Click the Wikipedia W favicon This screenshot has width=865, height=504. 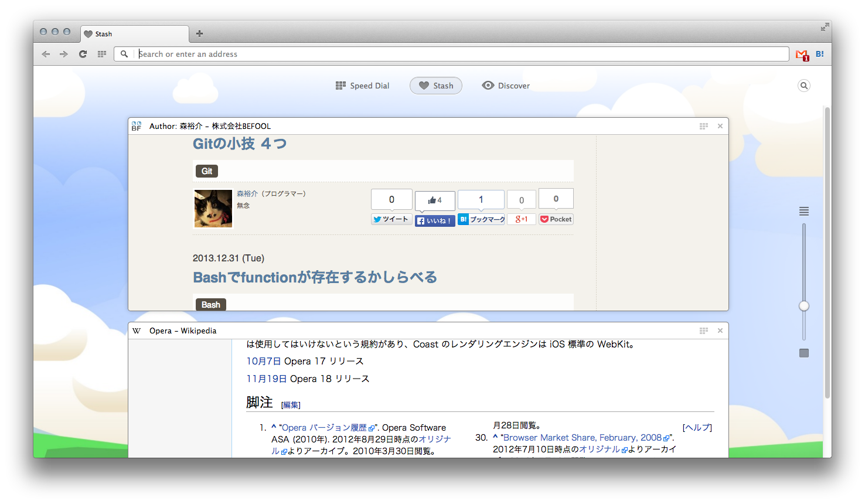(x=137, y=331)
